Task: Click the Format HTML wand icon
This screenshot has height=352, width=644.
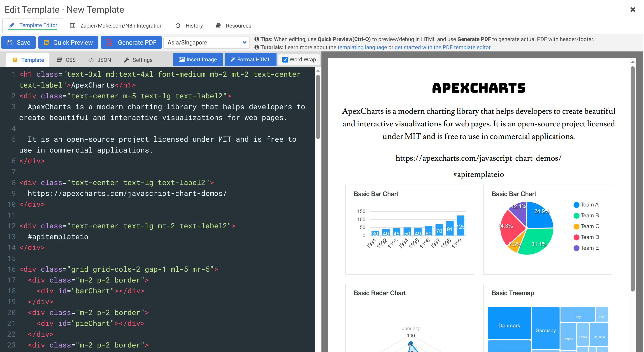Action: coord(232,60)
